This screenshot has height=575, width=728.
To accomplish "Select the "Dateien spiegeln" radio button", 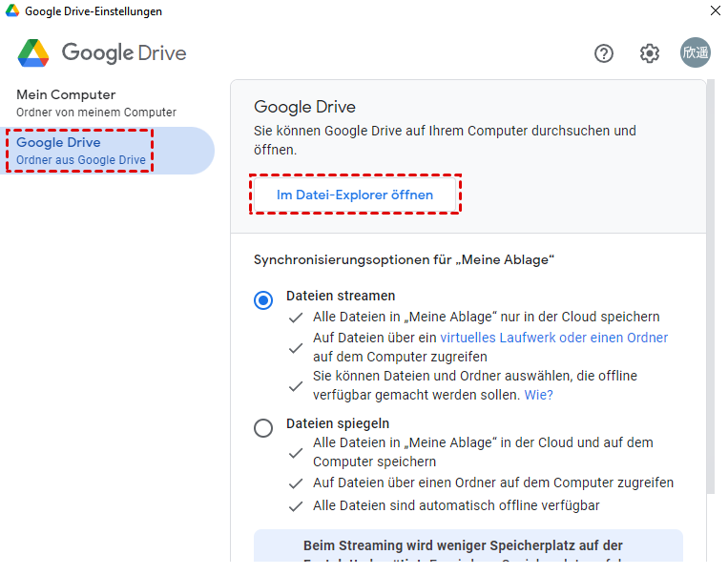I will coord(263,428).
